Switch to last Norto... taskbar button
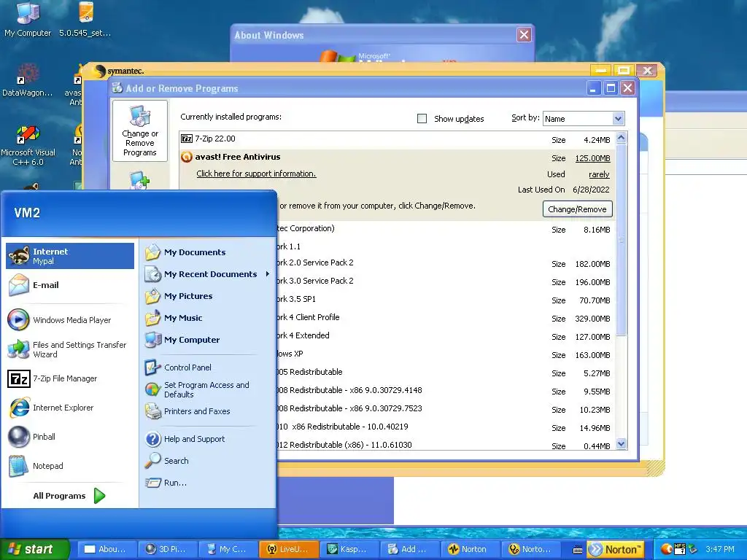Image resolution: width=747 pixels, height=560 pixels. tap(531, 549)
